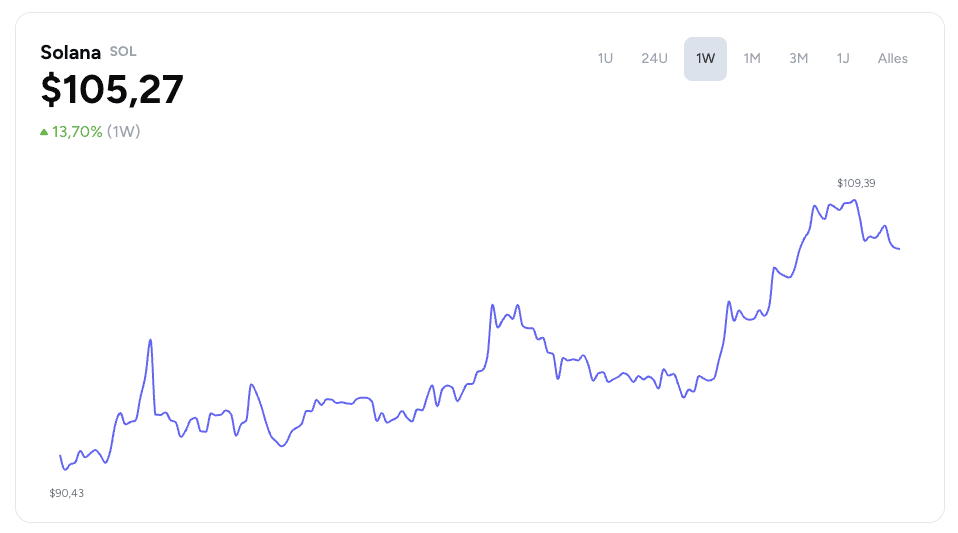Select the active 1W range tab

705,59
